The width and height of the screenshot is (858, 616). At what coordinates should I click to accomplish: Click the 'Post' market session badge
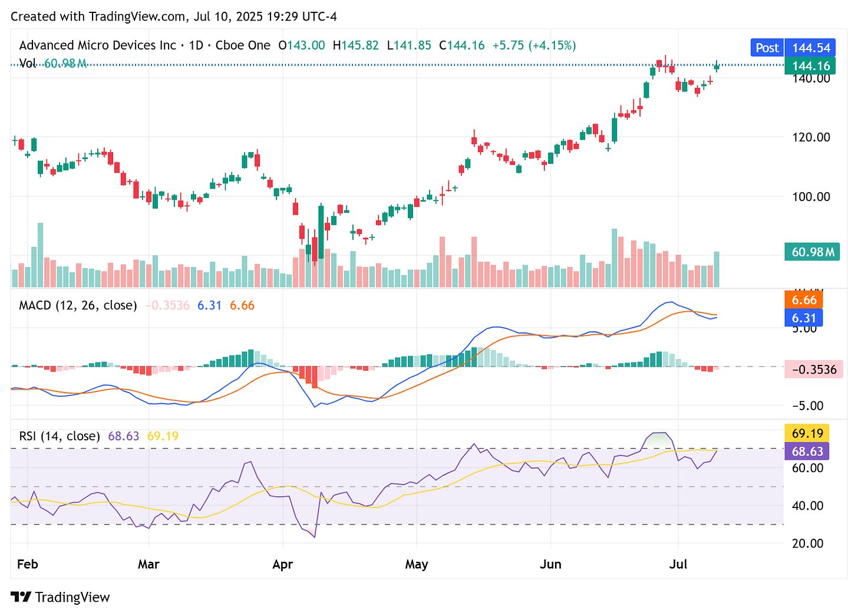(x=766, y=47)
